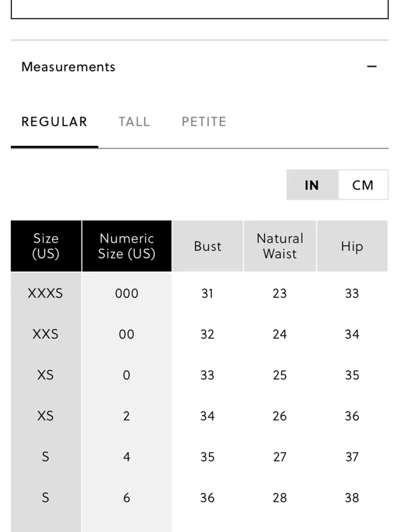Click the Measurements section header

(x=199, y=67)
